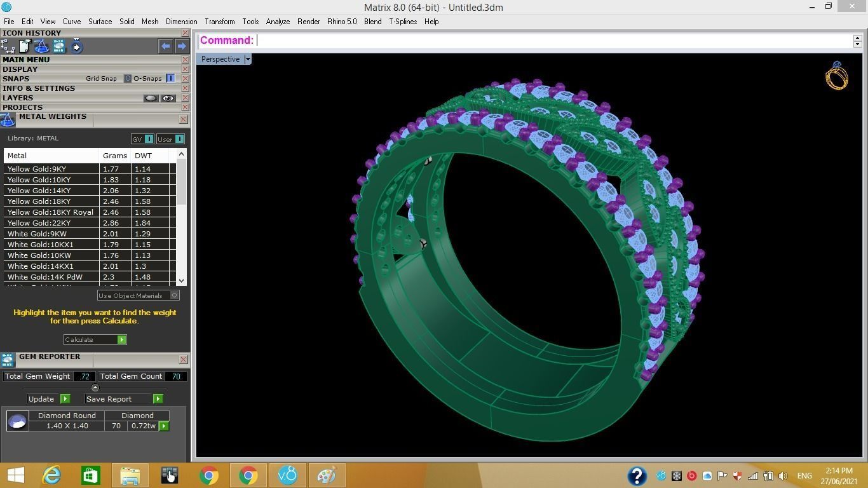Open the Dimension menu
The image size is (868, 488).
tap(181, 22)
